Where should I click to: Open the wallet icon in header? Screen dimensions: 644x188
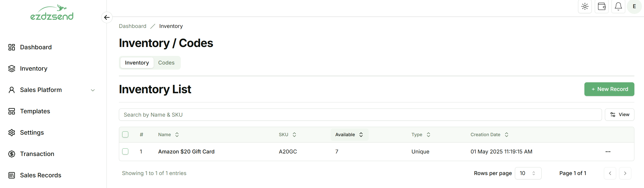pyautogui.click(x=601, y=7)
